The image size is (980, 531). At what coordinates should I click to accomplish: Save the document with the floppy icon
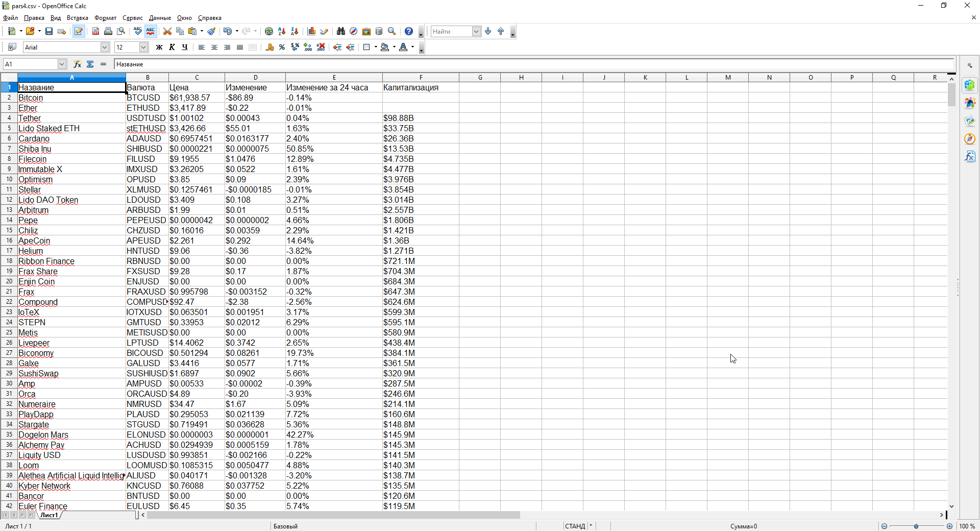pyautogui.click(x=49, y=31)
